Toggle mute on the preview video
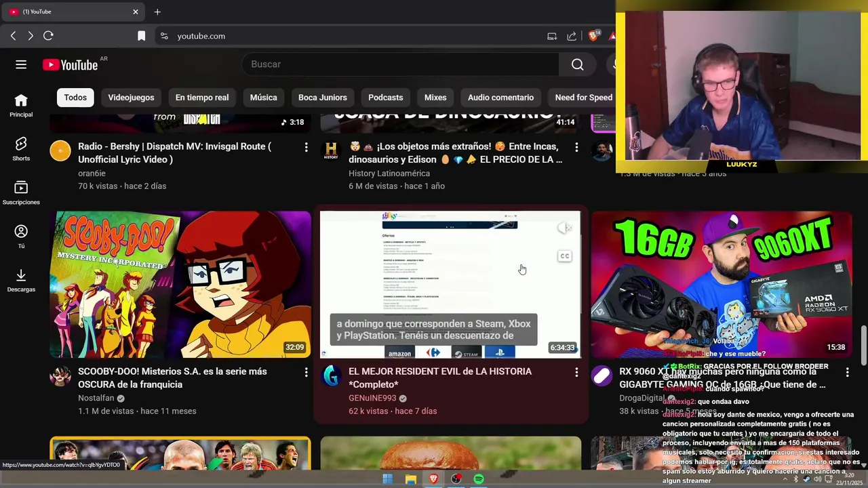Screen dimensions: 868x488 click(564, 228)
